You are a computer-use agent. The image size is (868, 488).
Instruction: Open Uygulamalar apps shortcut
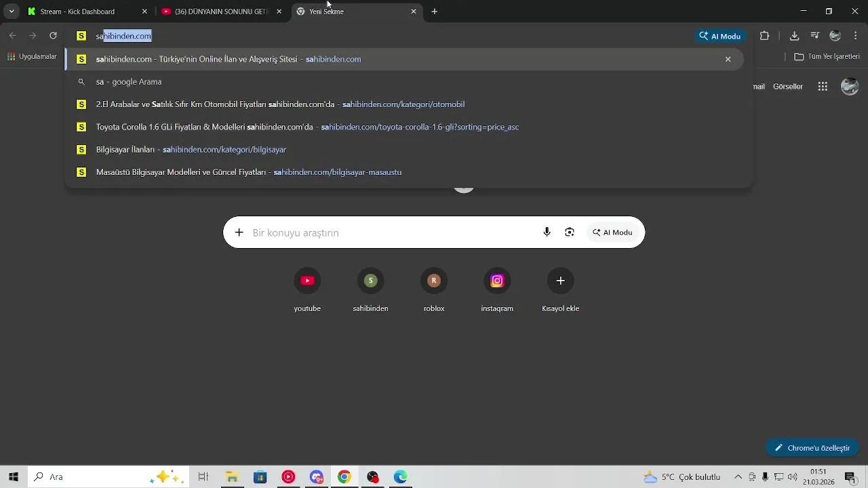pos(32,57)
